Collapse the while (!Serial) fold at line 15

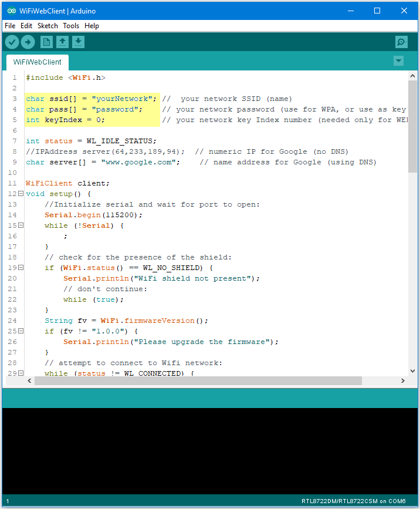click(x=21, y=225)
